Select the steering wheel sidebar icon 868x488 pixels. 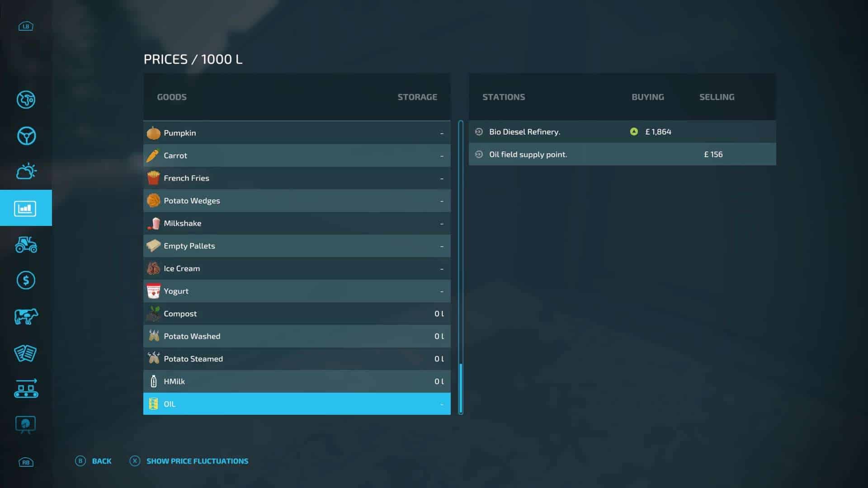point(26,136)
